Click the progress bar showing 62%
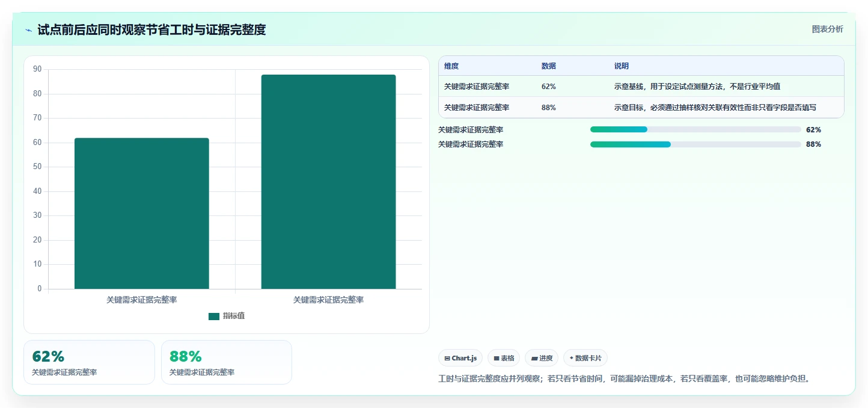868x408 pixels. click(695, 129)
